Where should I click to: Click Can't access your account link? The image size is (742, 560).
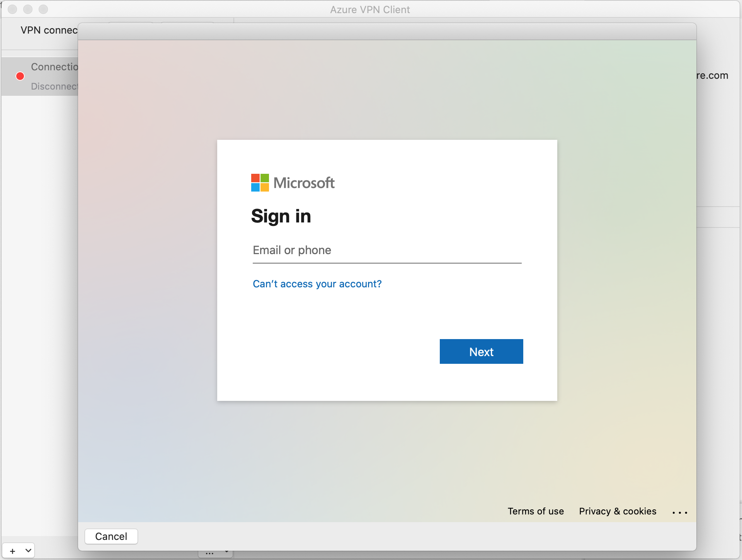pos(317,283)
